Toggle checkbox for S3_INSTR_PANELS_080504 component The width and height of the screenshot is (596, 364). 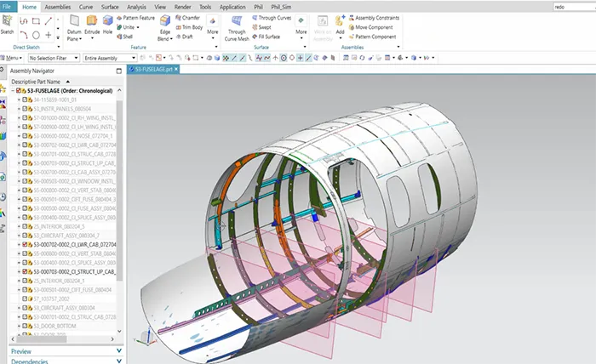pyautogui.click(x=25, y=109)
